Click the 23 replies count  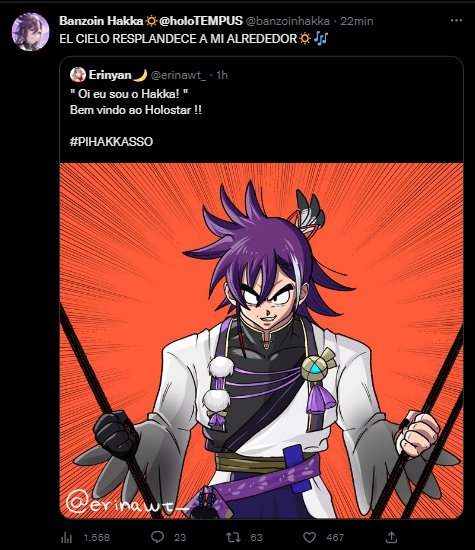coord(180,537)
